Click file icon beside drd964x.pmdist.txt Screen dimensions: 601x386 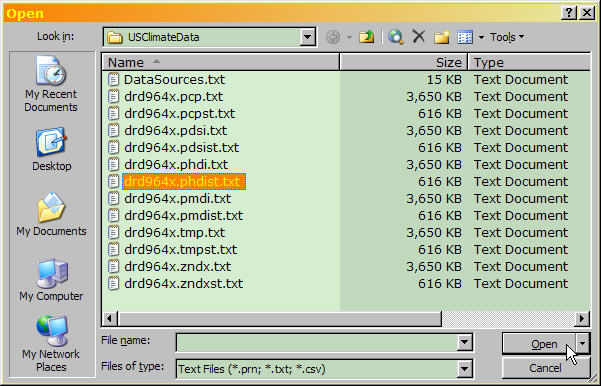[113, 215]
